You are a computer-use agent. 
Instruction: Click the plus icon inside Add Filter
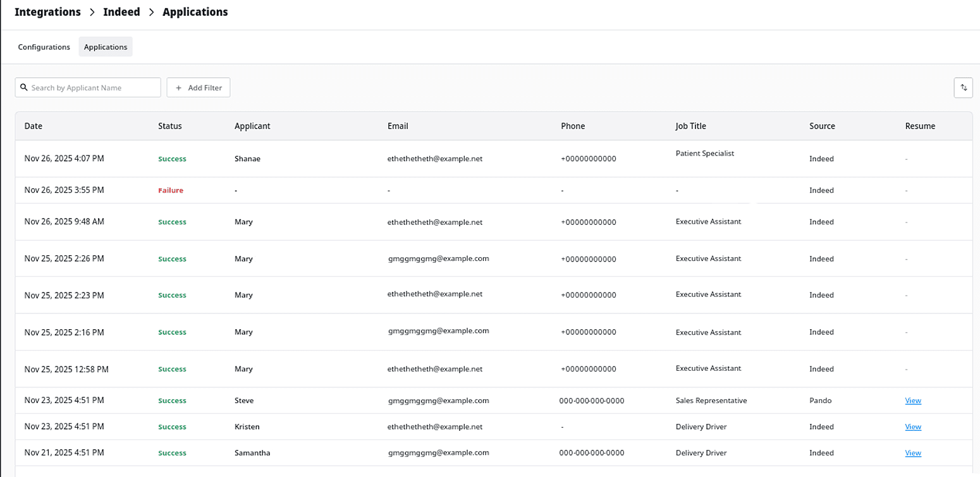click(x=178, y=87)
